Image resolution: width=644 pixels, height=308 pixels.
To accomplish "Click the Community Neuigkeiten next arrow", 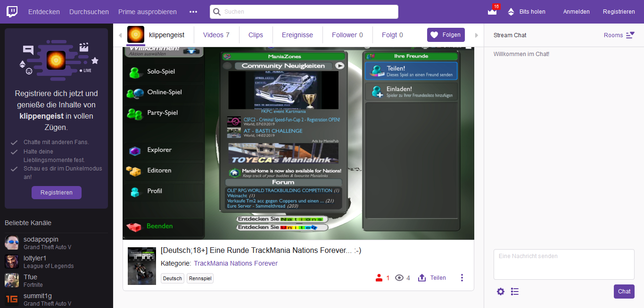I will (340, 66).
